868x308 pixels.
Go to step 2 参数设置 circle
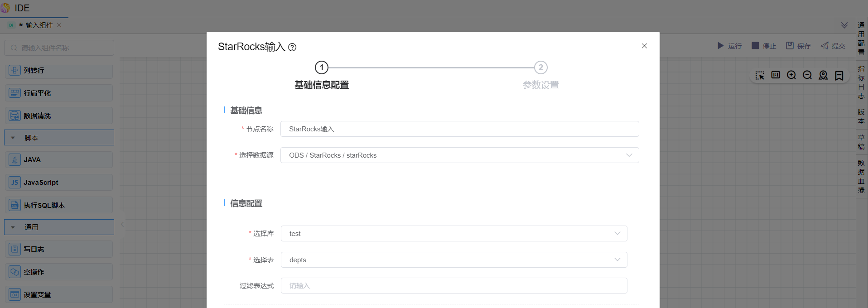(540, 67)
